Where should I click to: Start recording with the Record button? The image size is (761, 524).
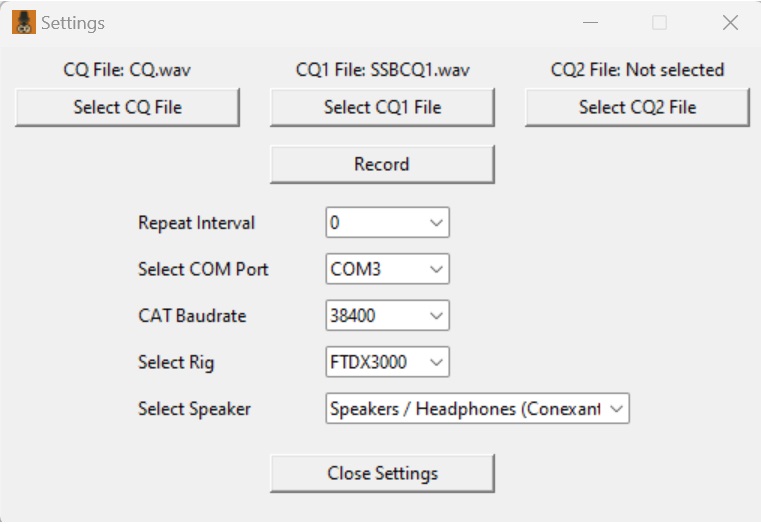[382, 164]
